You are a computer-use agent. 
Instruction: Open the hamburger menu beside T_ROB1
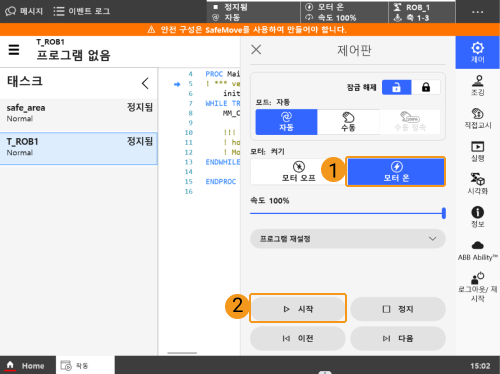click(14, 50)
